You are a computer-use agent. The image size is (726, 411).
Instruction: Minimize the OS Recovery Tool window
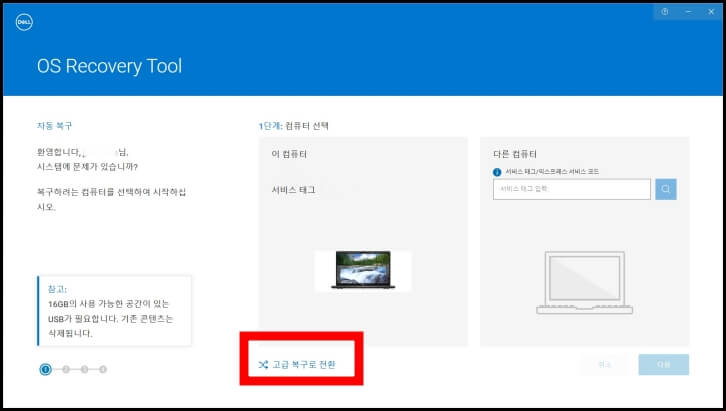688,12
